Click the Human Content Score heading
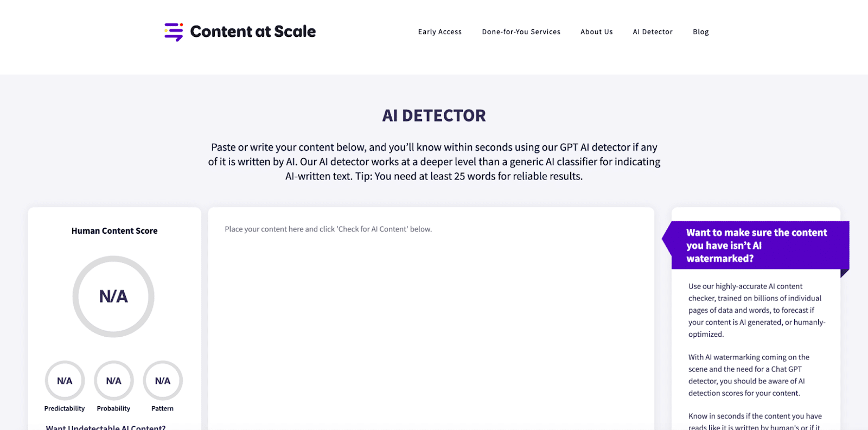This screenshot has width=868, height=430. click(114, 230)
